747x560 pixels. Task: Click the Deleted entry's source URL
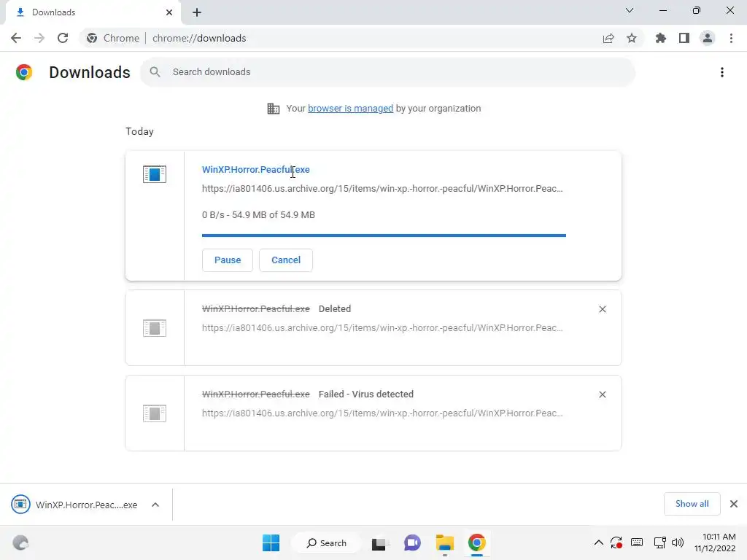point(382,328)
